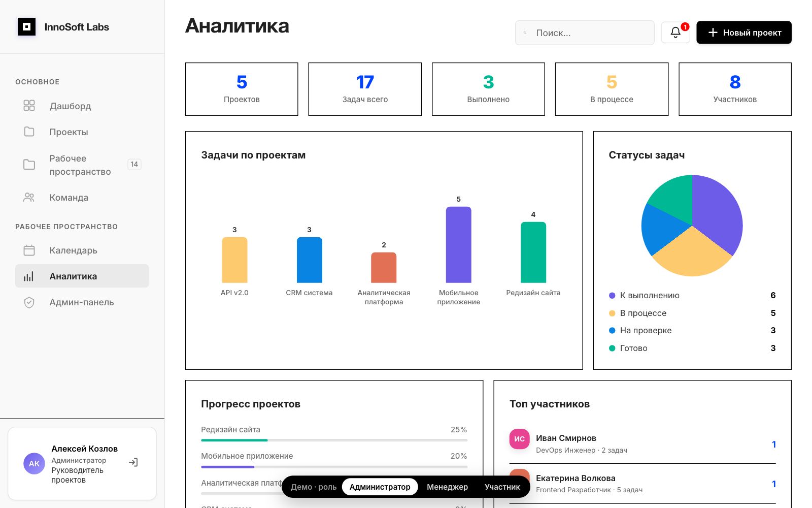This screenshot has height=508, width=812.
Task: Click the Алексей Козлов user name
Action: [x=84, y=449]
